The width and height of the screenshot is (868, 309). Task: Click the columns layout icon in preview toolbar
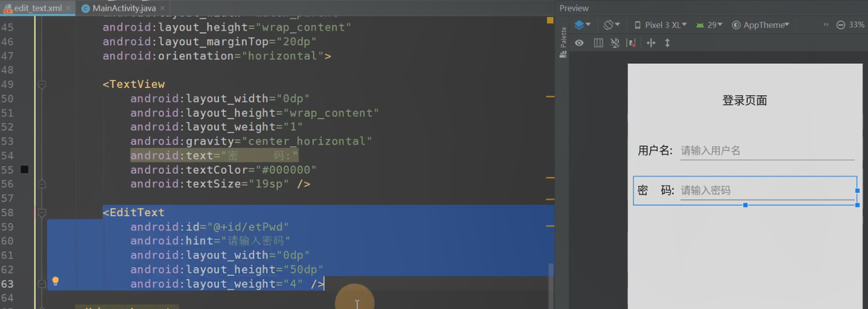click(x=598, y=43)
